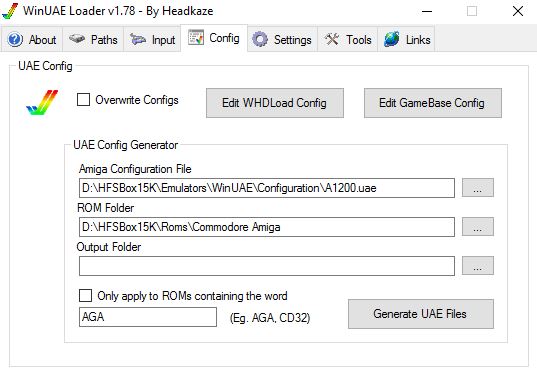Click the ROM Folder path field
The height and width of the screenshot is (379, 537).
(x=267, y=227)
